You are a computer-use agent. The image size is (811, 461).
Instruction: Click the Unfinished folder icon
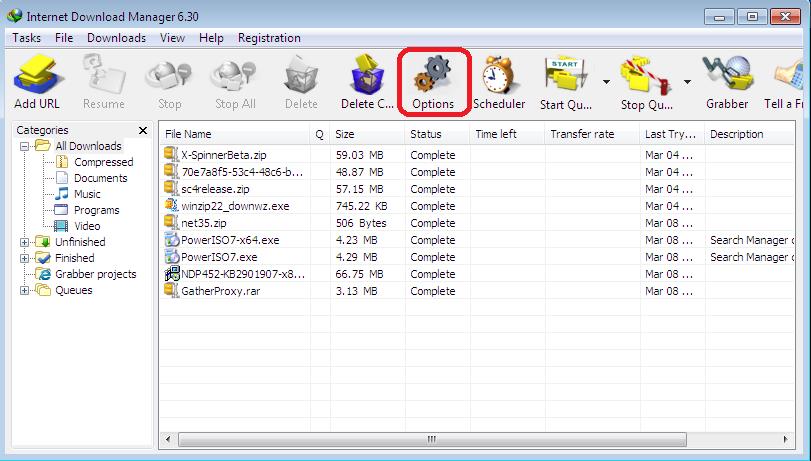click(43, 242)
